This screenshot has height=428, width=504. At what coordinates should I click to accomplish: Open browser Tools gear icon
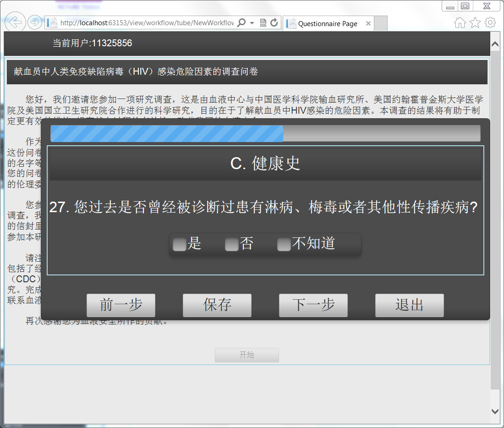(490, 22)
